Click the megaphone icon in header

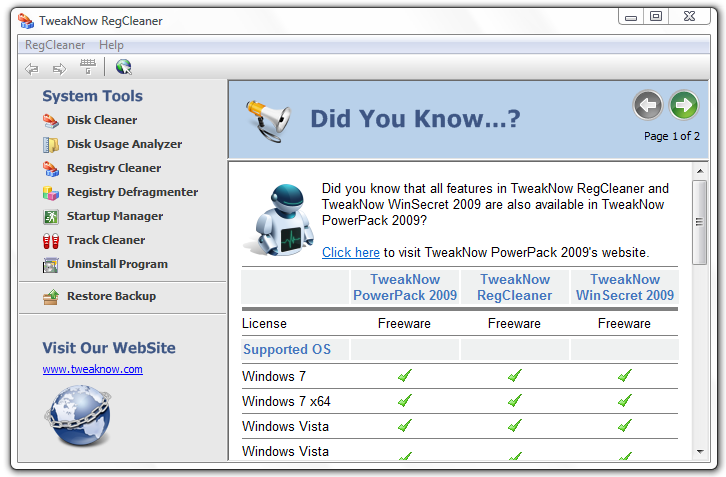269,120
